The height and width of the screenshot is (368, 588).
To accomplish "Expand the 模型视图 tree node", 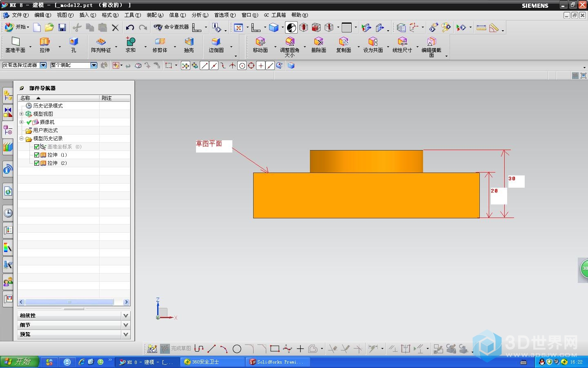I will coord(22,114).
